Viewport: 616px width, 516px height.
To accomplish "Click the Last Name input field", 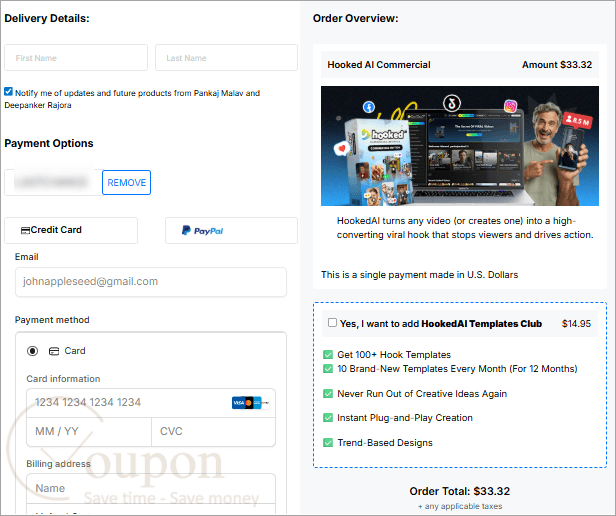I will (226, 58).
